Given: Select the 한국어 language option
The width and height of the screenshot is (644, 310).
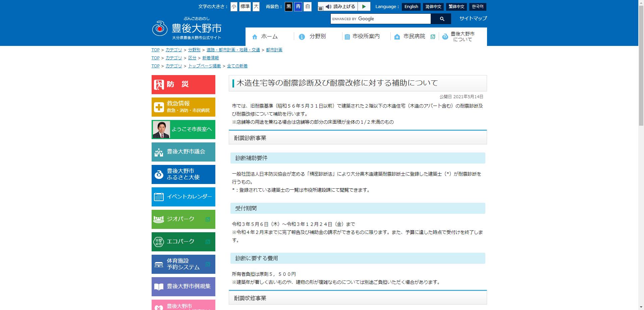Looking at the screenshot, I should (x=478, y=7).
